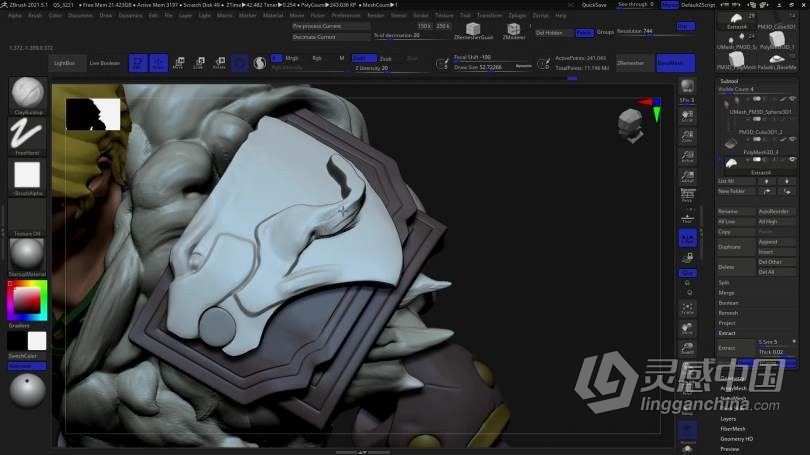The height and width of the screenshot is (455, 810).
Task: Open the Alpha menu
Action: tap(14, 15)
